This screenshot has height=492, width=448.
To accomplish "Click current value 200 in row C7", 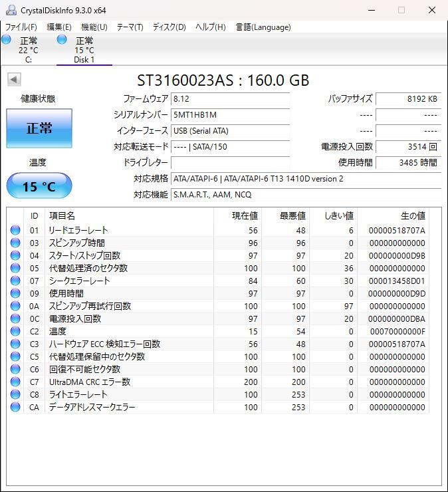I will click(x=251, y=382).
